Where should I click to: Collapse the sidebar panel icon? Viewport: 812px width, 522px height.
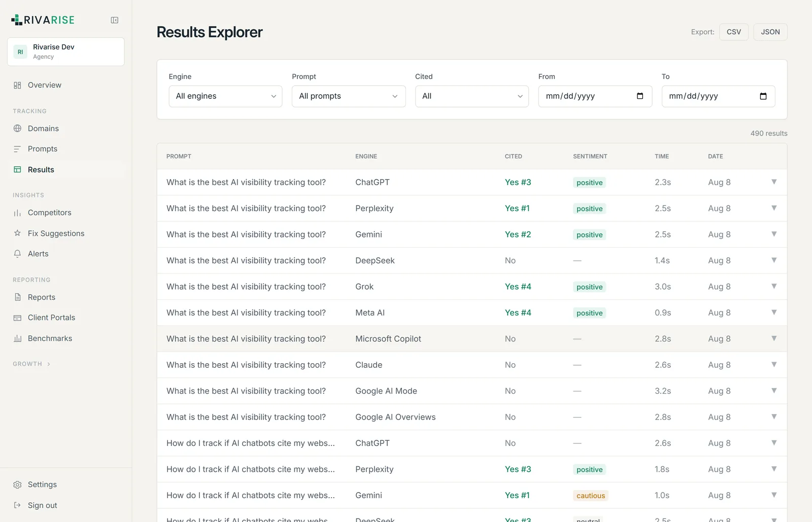pyautogui.click(x=115, y=20)
